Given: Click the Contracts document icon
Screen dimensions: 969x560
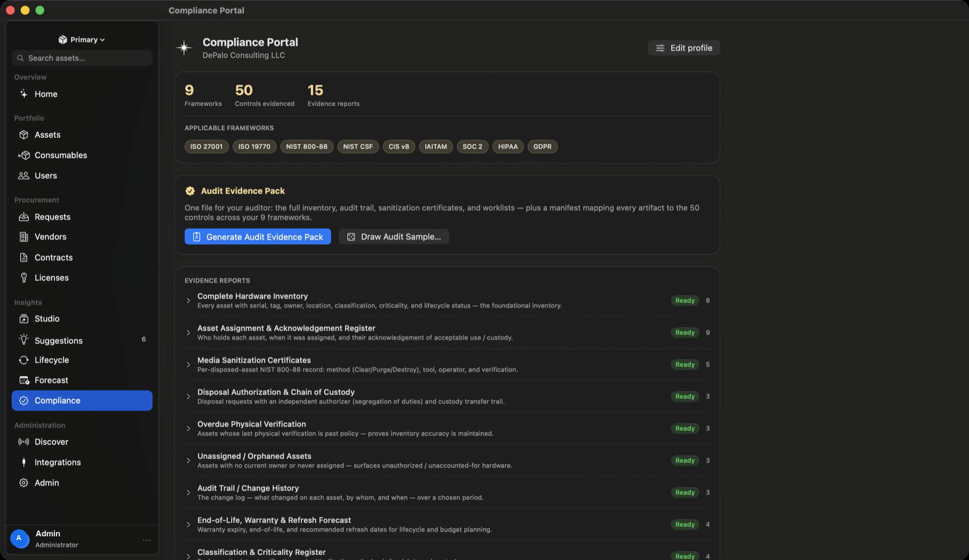Looking at the screenshot, I should click(24, 257).
